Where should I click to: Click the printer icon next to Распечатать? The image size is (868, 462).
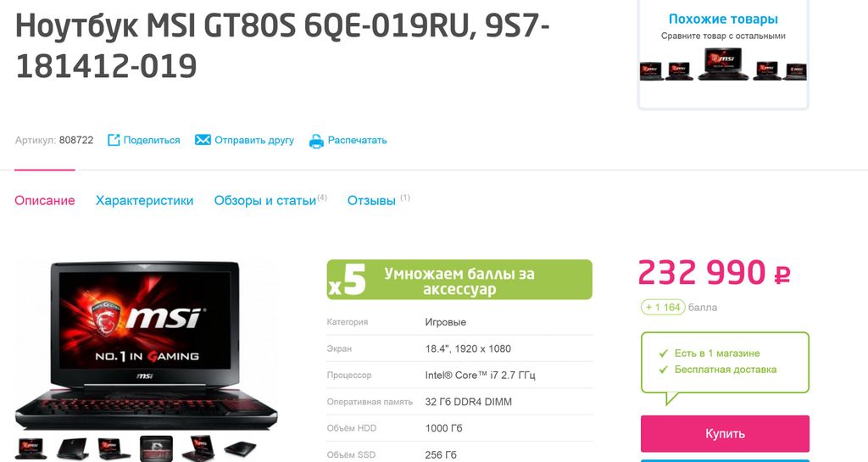click(316, 141)
